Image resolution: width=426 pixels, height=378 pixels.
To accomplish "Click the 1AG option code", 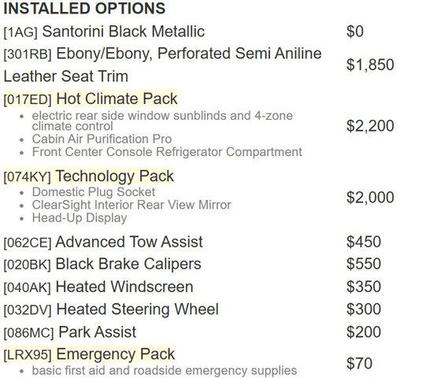I will [x=20, y=32].
